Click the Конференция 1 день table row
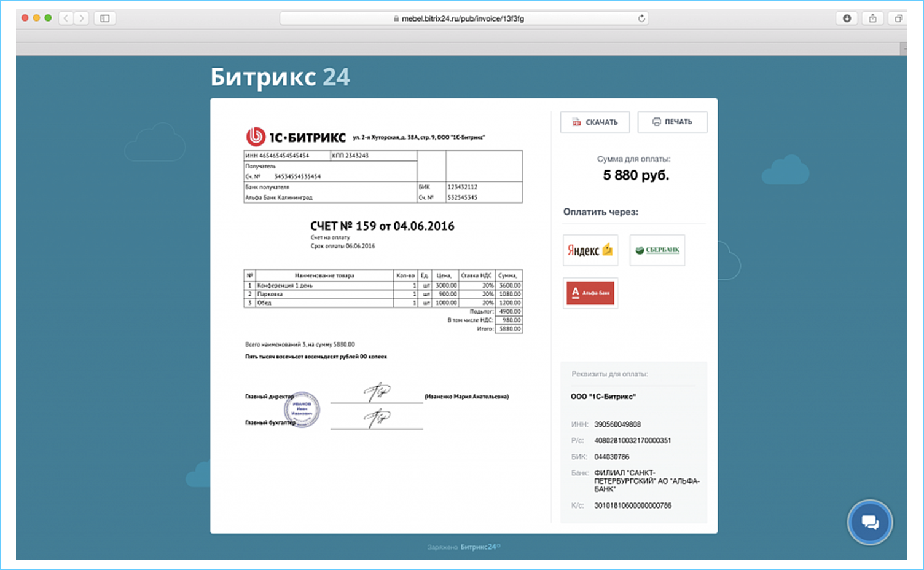 (383, 285)
